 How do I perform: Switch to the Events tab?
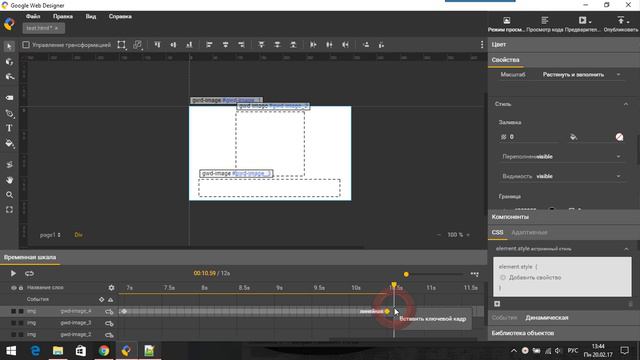tap(504, 318)
